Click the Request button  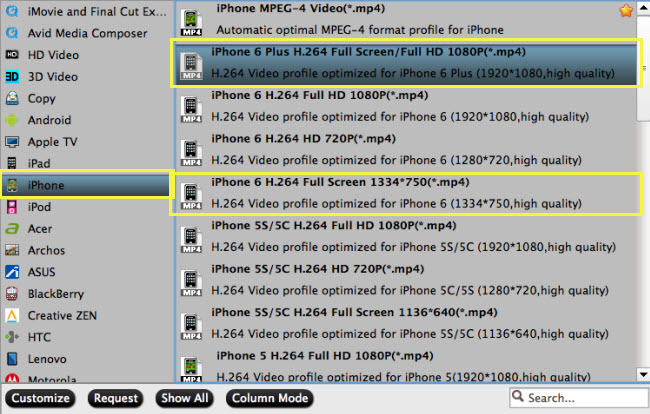pos(116,398)
